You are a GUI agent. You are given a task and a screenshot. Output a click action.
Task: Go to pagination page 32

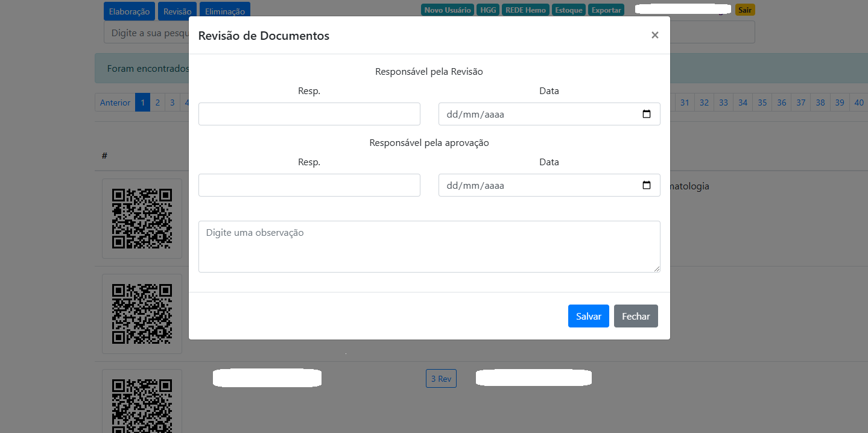(704, 103)
